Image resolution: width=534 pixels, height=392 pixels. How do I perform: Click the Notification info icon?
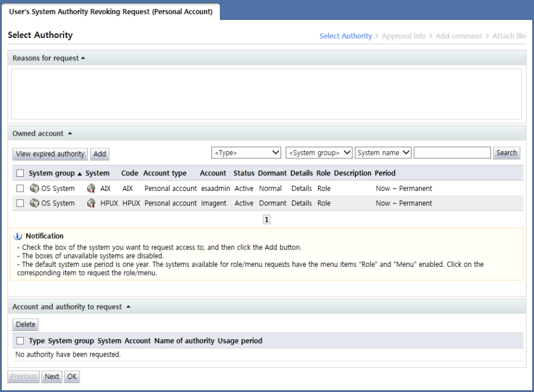[x=18, y=236]
